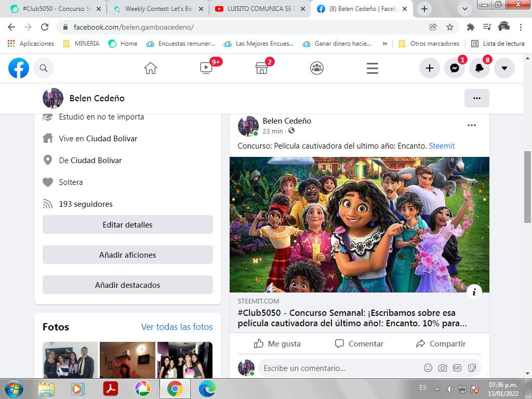Open the Encanto link preview image

(360, 224)
